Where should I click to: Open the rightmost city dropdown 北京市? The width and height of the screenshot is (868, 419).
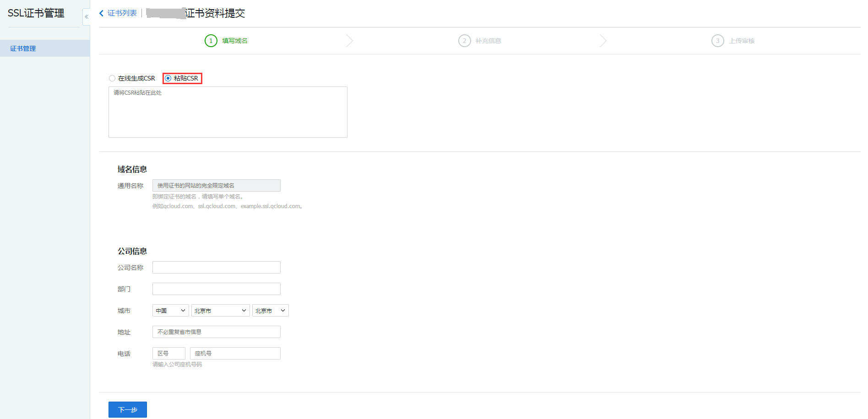click(270, 311)
